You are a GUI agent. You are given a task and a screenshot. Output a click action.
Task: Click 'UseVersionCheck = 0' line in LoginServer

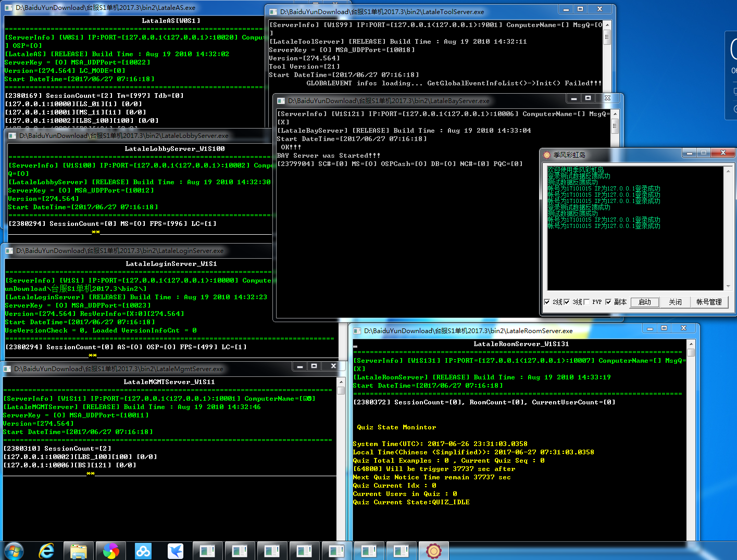click(101, 330)
